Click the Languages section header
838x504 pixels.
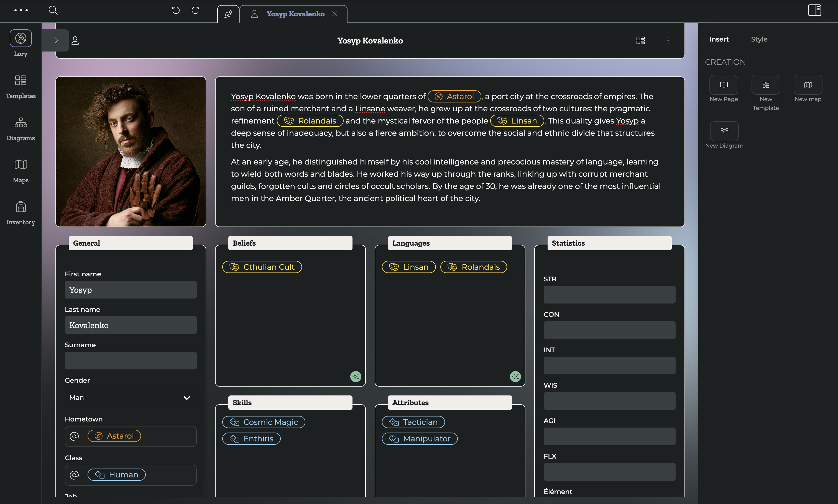pos(450,243)
